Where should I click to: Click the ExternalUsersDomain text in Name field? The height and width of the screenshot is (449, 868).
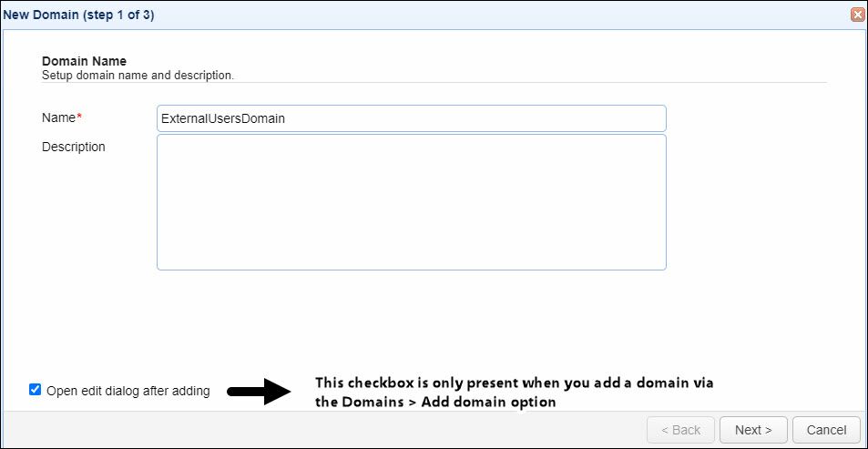tap(223, 118)
